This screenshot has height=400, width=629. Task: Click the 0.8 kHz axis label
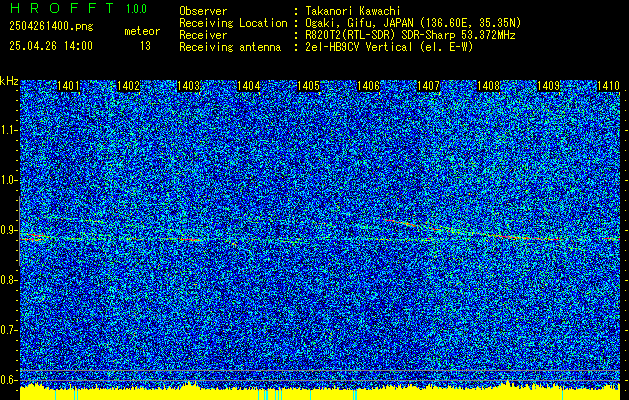pos(8,280)
